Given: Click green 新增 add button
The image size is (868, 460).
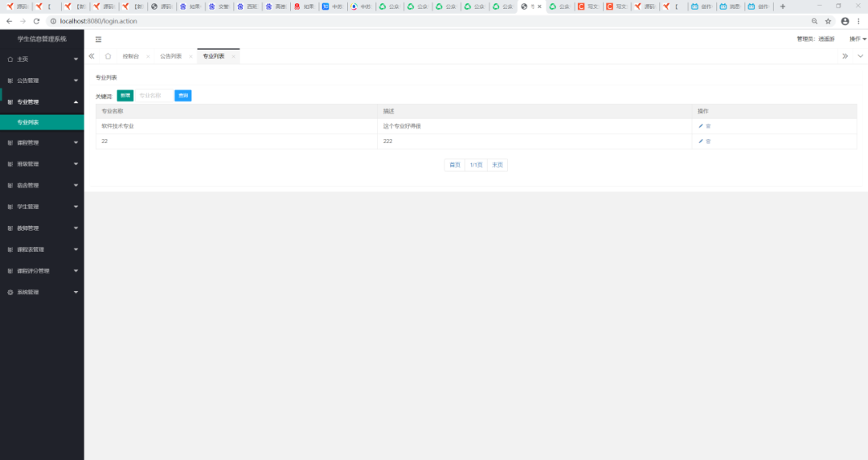Looking at the screenshot, I should (125, 96).
